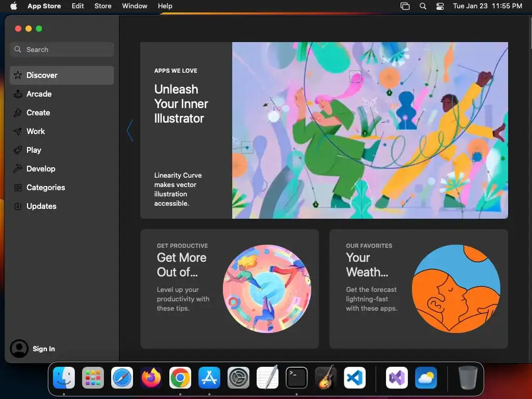This screenshot has height=399, width=532.
Task: Click inside the Search field
Action: pyautogui.click(x=62, y=49)
